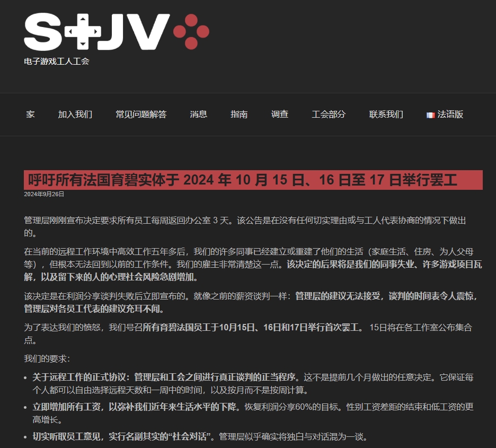Click the 我们的要求 heading line
The height and width of the screenshot is (448, 496).
click(x=47, y=358)
